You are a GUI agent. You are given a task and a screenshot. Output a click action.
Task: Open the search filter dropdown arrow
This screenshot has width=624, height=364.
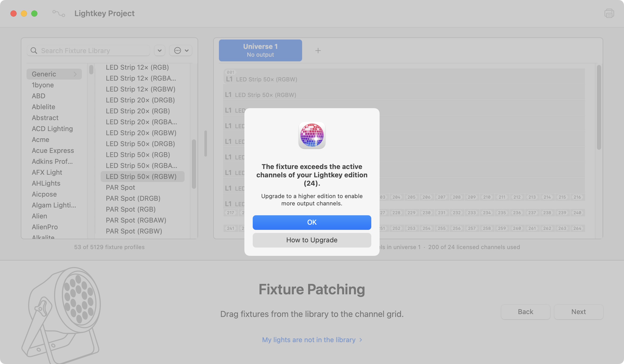point(160,50)
